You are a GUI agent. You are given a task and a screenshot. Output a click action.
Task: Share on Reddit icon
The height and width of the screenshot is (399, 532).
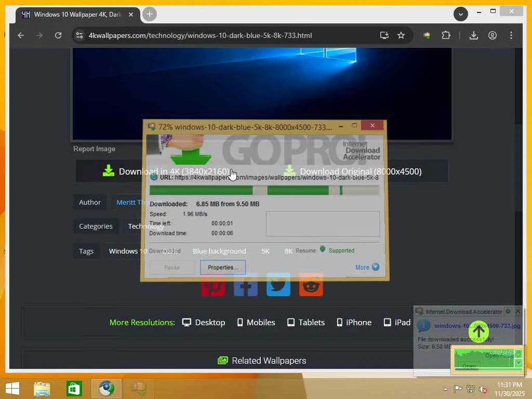311,285
